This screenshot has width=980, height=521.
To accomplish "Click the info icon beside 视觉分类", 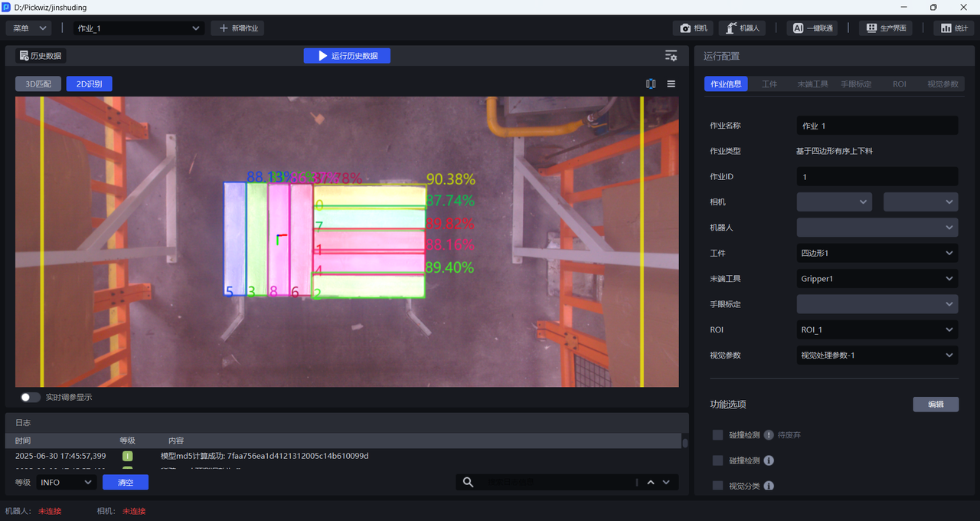I will click(769, 486).
